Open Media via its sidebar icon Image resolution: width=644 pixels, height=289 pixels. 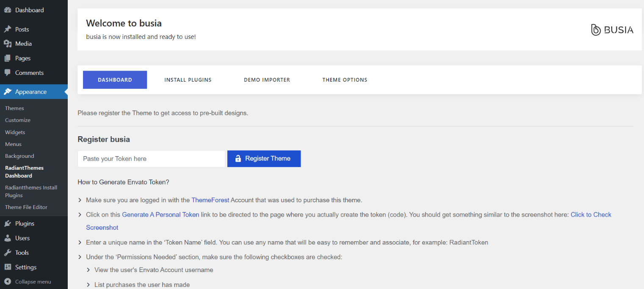(8, 44)
